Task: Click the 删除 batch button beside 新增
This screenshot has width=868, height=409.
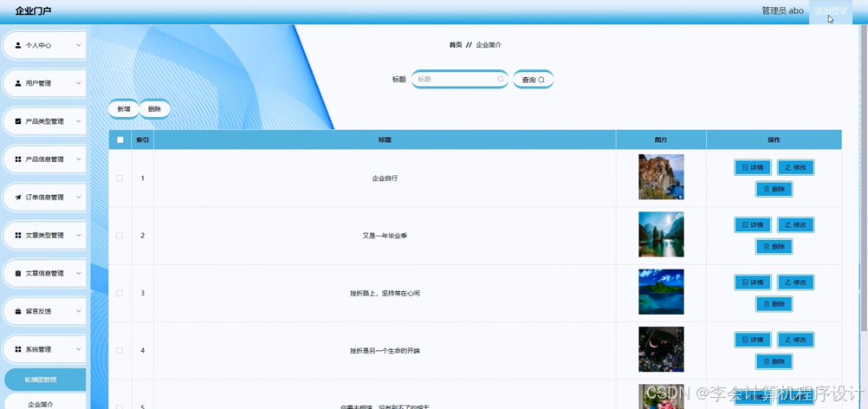Action: [154, 109]
